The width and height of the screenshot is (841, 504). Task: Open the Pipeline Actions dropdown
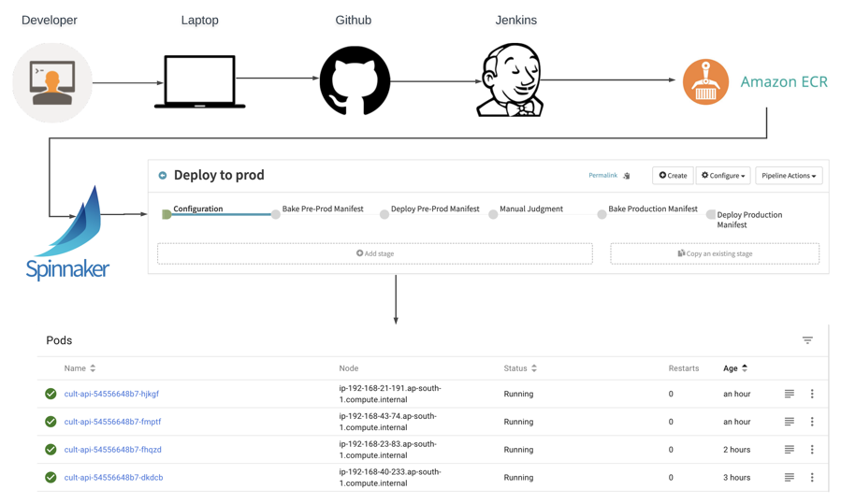point(789,176)
